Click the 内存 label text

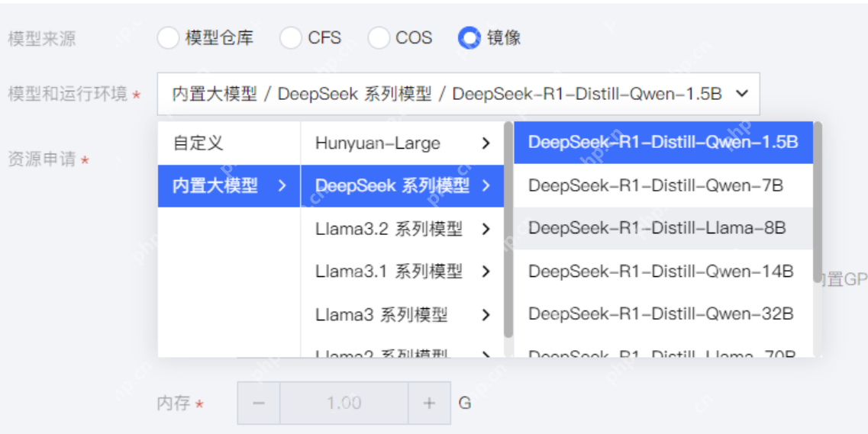(x=174, y=403)
